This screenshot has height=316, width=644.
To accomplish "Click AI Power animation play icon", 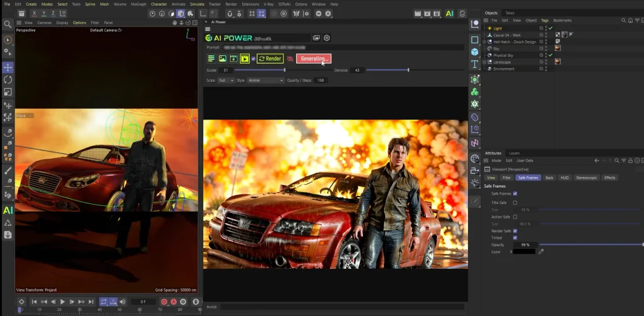I will point(245,59).
